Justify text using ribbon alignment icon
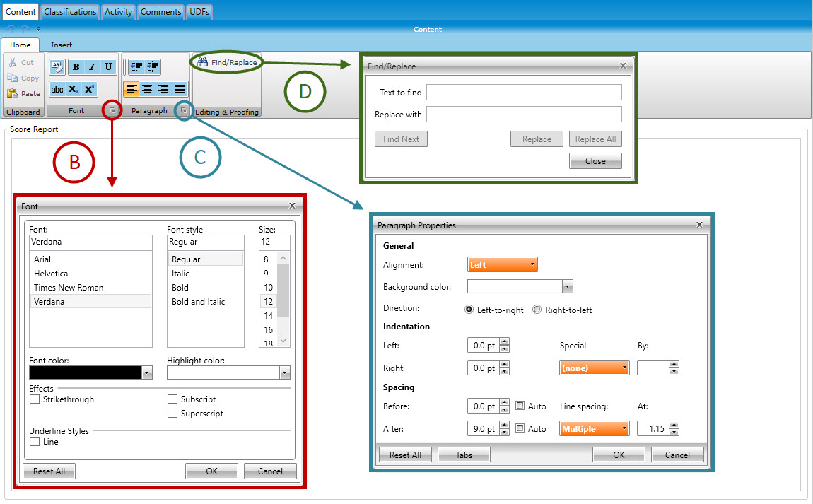The image size is (813, 504). pos(180,89)
